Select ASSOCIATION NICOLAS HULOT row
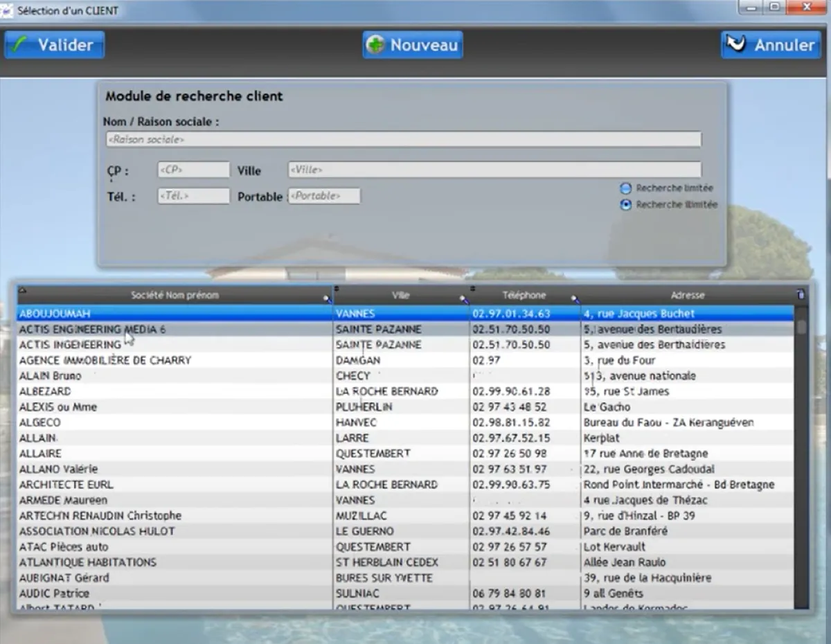Screen dimensions: 831x644 [405, 531]
